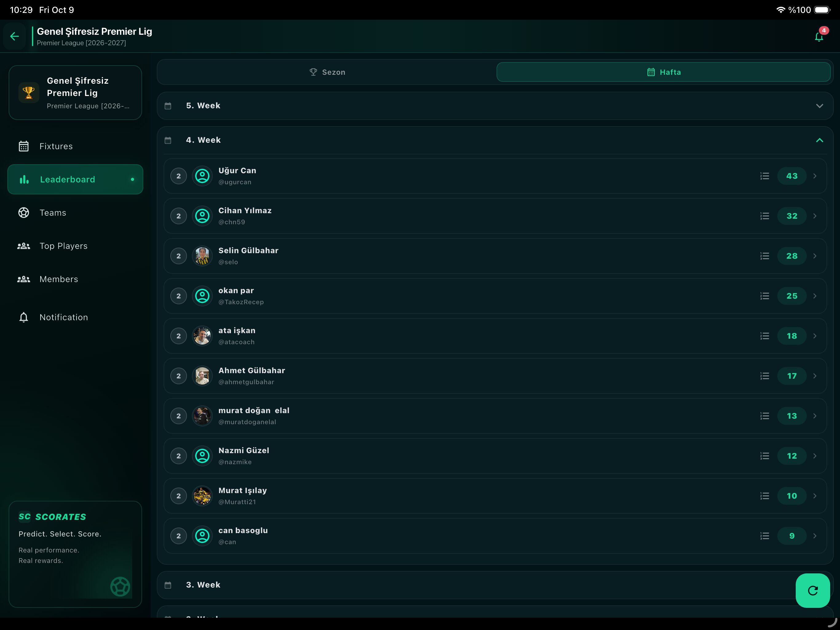The image size is (840, 630).
Task: Expand the 5. Week chevron
Action: [x=819, y=106]
